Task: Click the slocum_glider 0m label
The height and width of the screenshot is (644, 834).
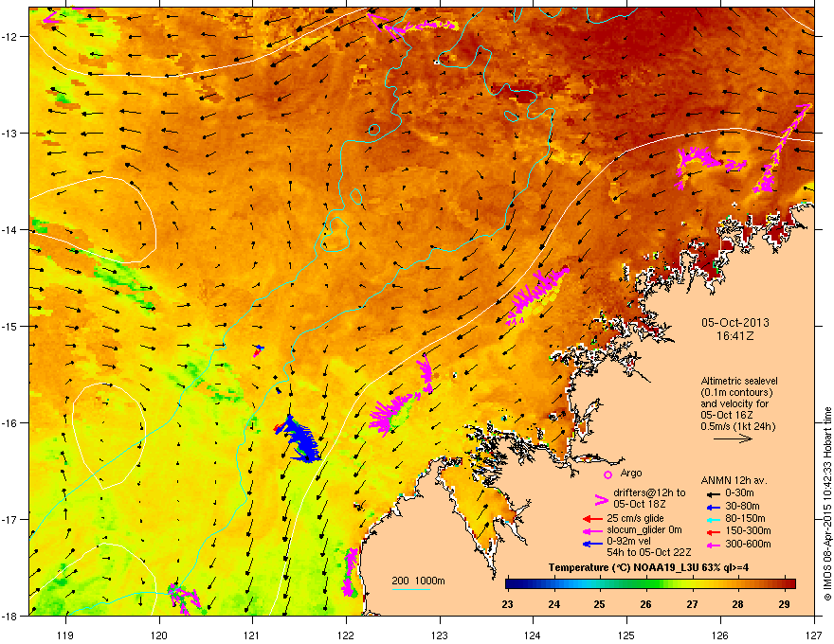Action: 644,530
